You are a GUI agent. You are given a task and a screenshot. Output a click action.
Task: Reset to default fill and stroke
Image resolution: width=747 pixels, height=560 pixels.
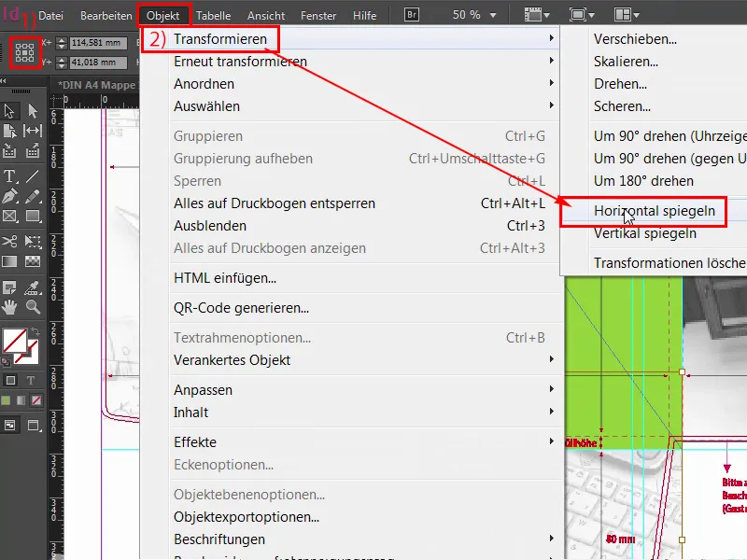(x=6, y=361)
